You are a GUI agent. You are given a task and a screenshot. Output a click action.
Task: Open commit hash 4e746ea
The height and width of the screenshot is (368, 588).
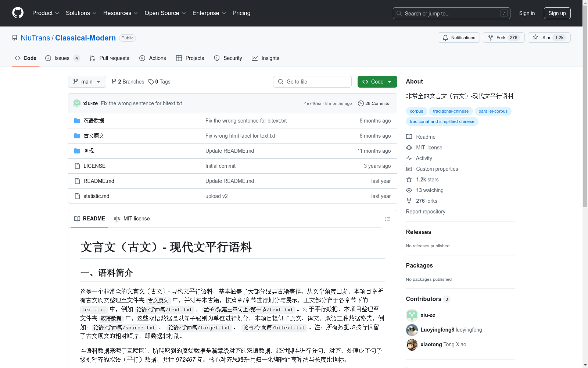coord(313,103)
